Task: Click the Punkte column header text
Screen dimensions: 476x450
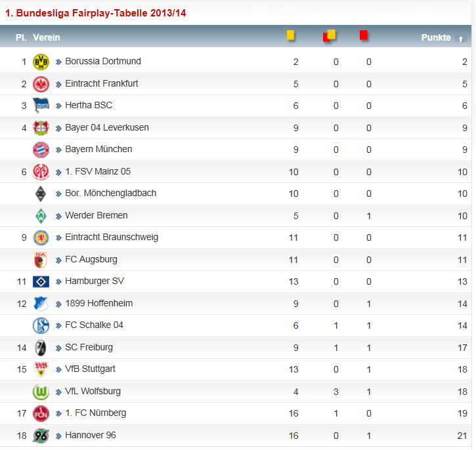Action: coord(436,37)
